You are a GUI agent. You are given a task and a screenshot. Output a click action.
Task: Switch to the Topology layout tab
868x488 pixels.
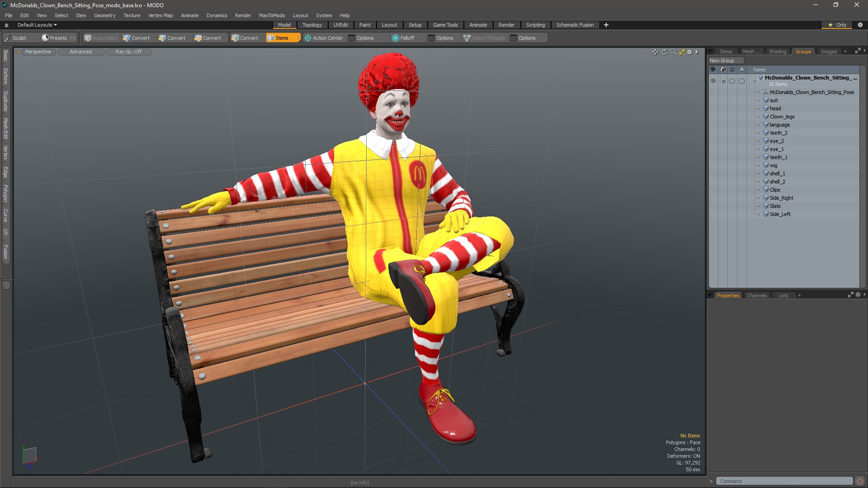pyautogui.click(x=312, y=25)
